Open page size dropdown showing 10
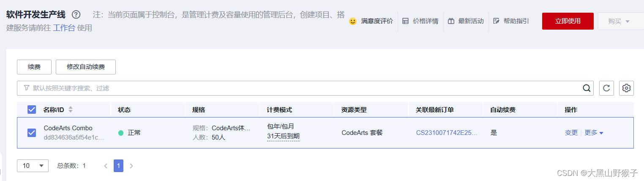 33,166
